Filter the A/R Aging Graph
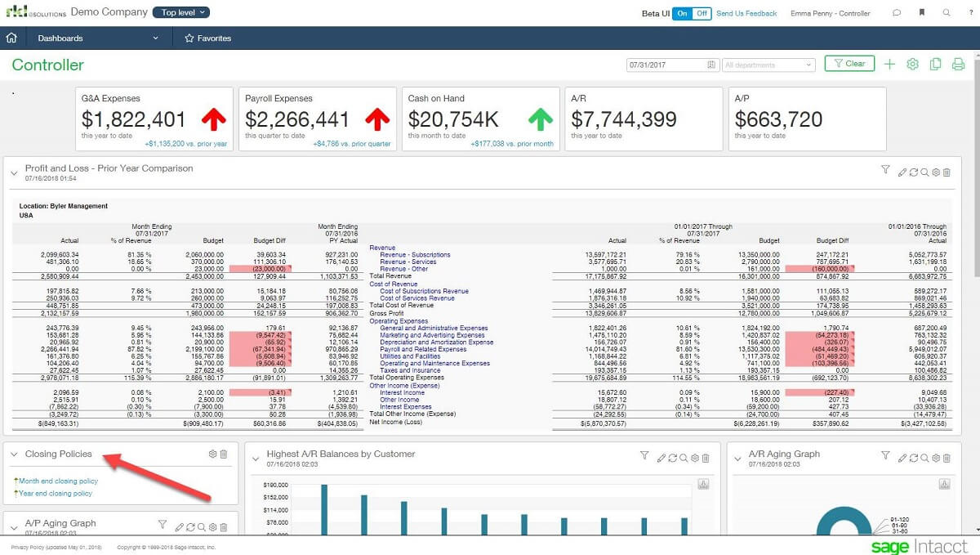The width and height of the screenshot is (980, 555). (884, 455)
